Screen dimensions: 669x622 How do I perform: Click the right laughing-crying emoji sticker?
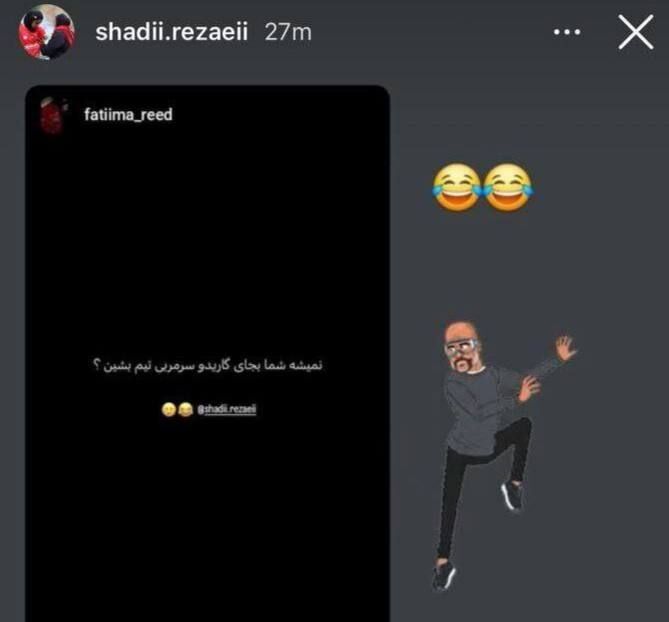point(508,187)
